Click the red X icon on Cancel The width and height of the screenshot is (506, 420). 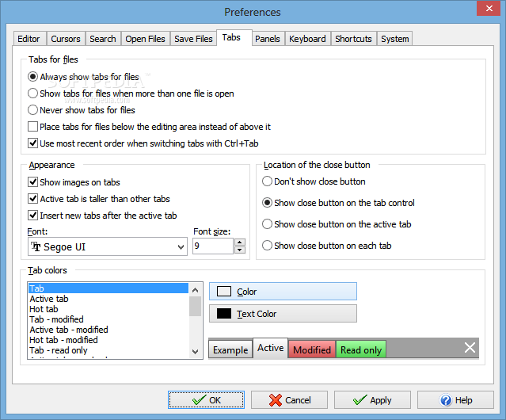276,400
